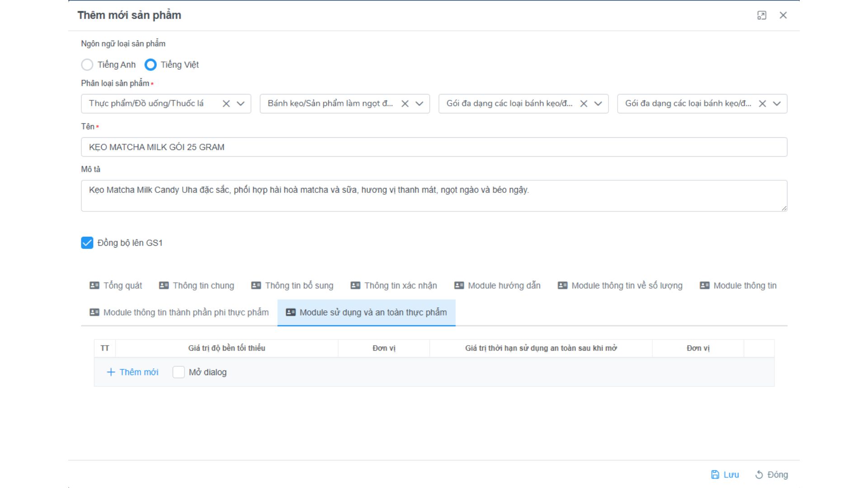Click the expand dialog fullscreen icon
868x488 pixels.
(762, 15)
